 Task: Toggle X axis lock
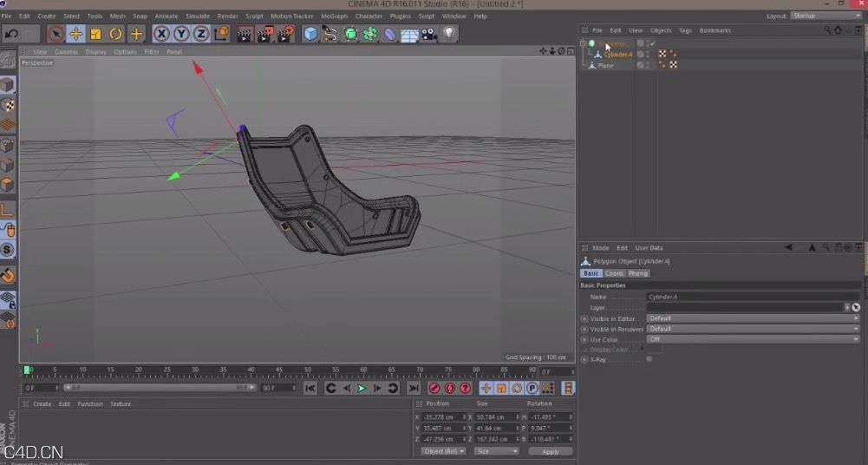click(161, 34)
